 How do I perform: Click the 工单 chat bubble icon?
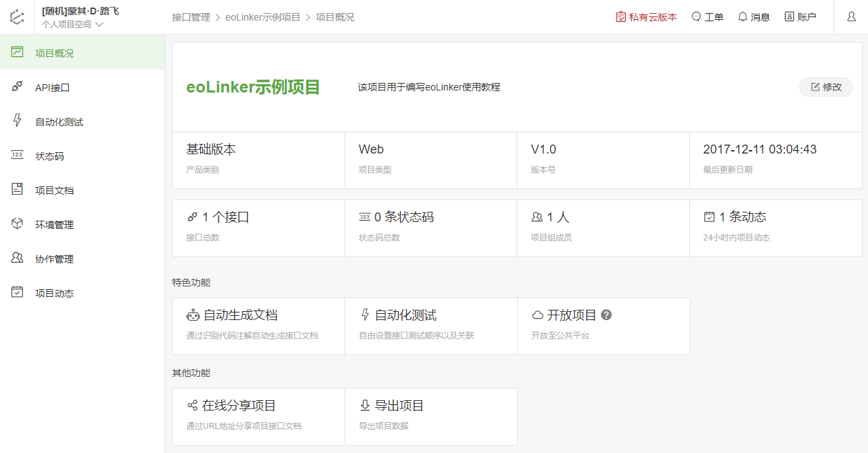[x=697, y=17]
